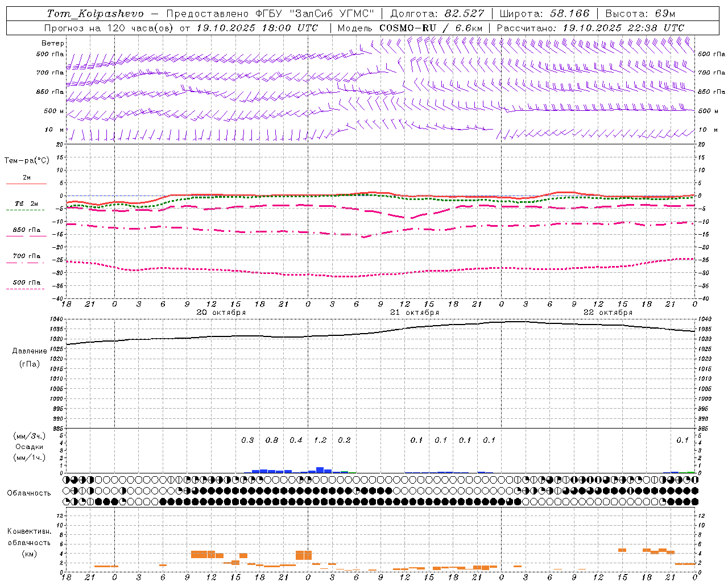The height and width of the screenshot is (582, 728).
Task: Click the 1.2 precipitation amount value
Action: point(320,440)
